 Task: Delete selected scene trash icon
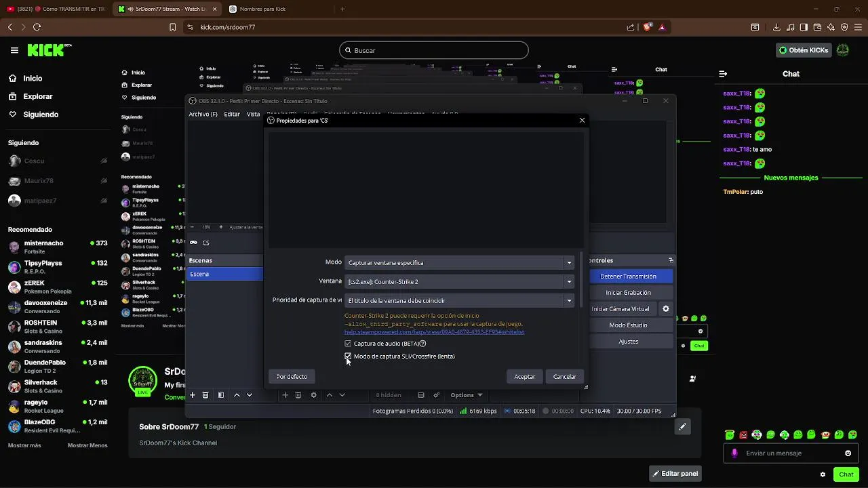click(x=205, y=395)
